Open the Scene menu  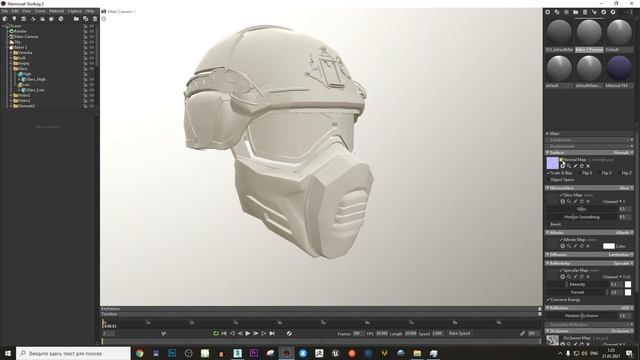pyautogui.click(x=40, y=11)
